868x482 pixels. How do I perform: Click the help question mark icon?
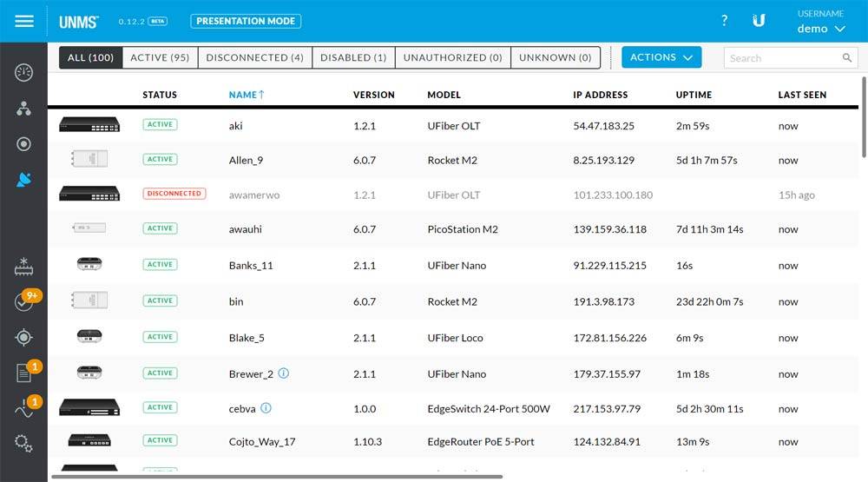coord(725,21)
